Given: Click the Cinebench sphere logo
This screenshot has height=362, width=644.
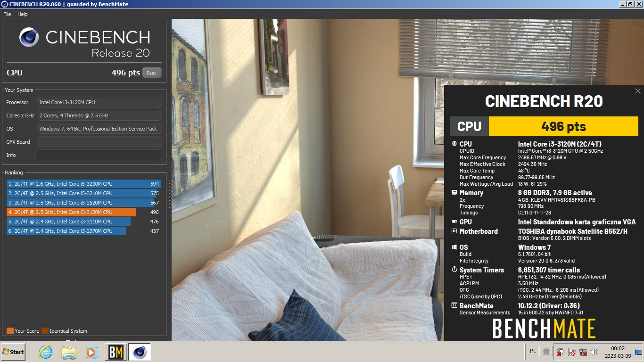Looking at the screenshot, I should click(x=29, y=37).
